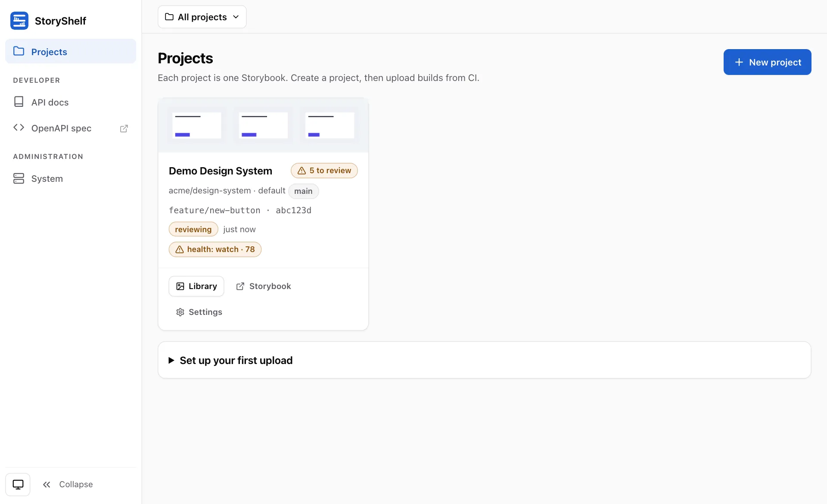827x504 pixels.
Task: Click the third story thumbnail preview
Action: 330,125
